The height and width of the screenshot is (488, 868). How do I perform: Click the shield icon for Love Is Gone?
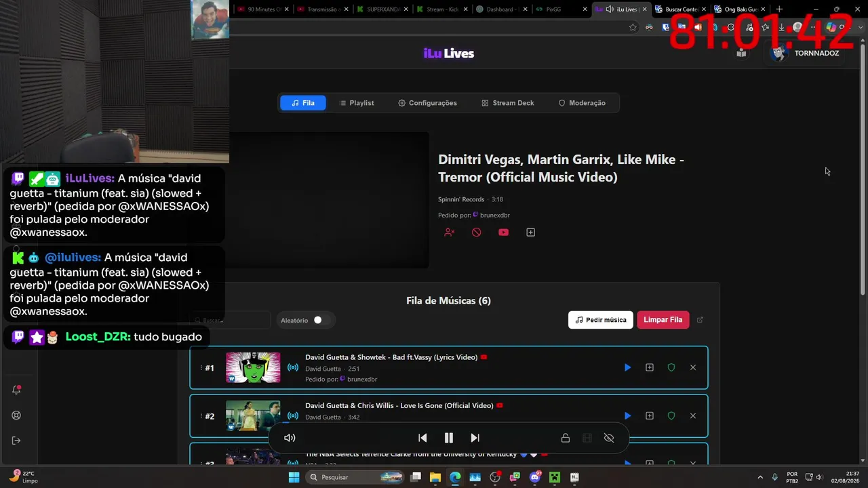671,415
